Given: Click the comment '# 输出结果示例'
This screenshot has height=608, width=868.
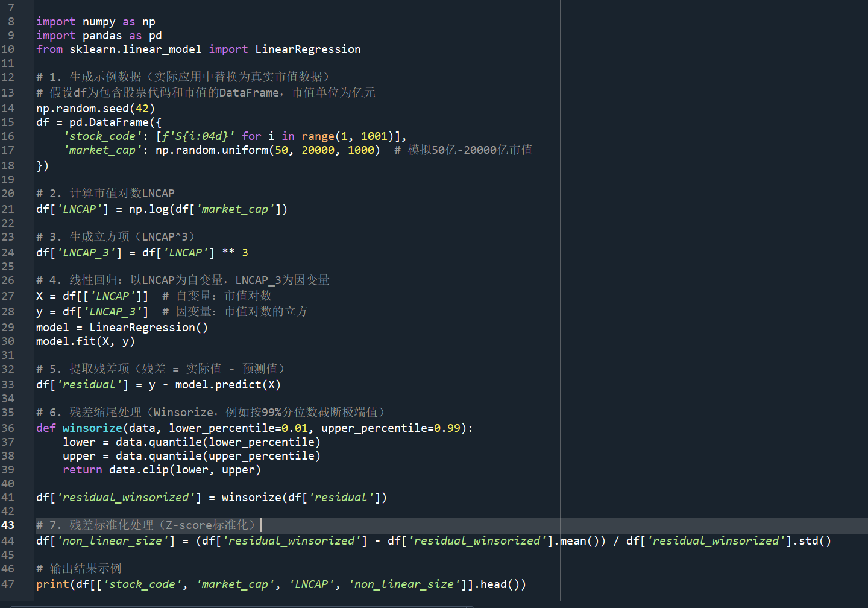Looking at the screenshot, I should point(79,569).
